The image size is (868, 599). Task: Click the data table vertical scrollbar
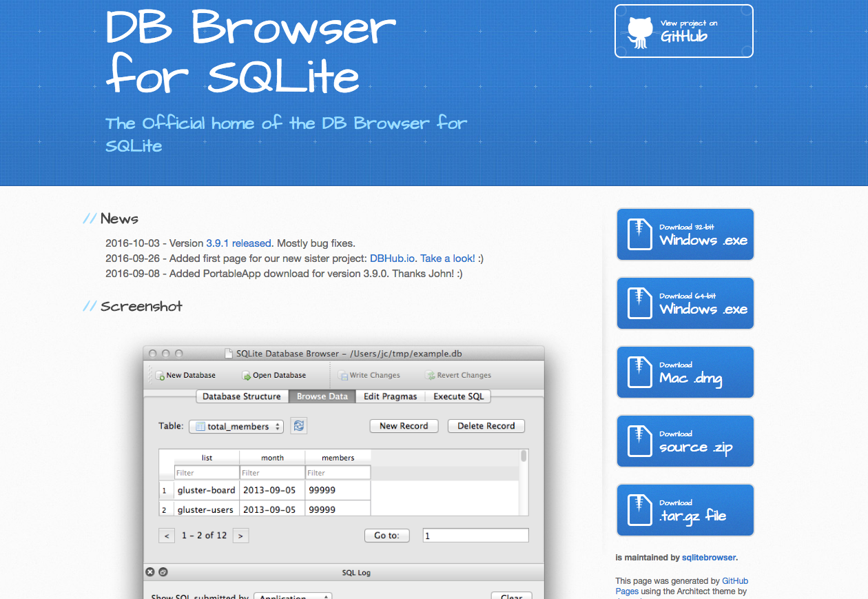tap(524, 483)
